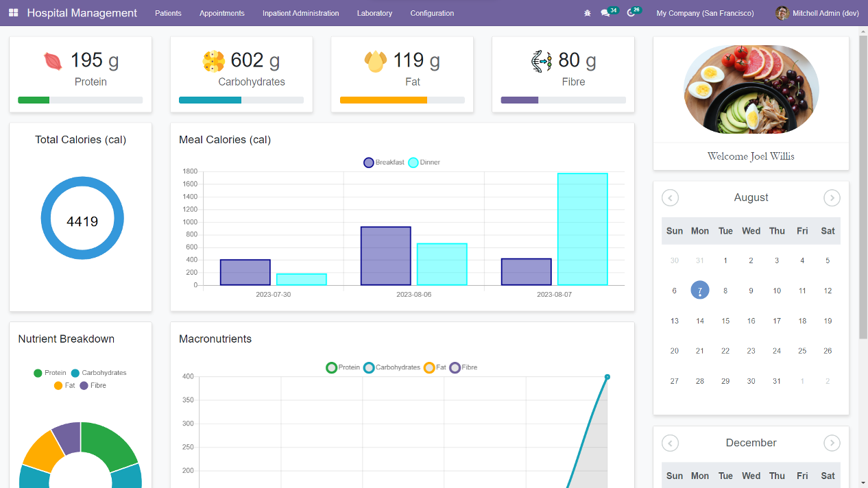Viewport: 868px width, 488px height.
Task: Click the December month title
Action: click(751, 443)
